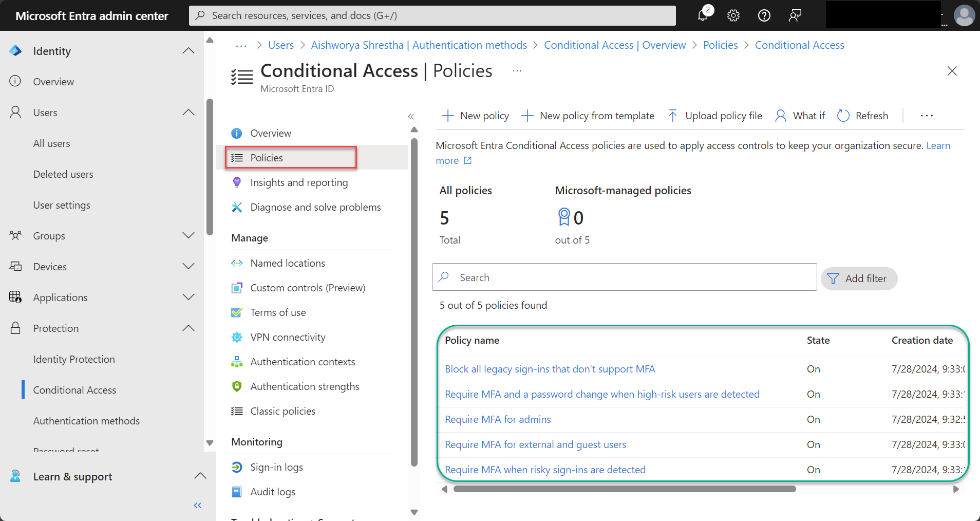Screen dimensions: 980x521
Task: Expand the Groups section chevron
Action: (189, 235)
